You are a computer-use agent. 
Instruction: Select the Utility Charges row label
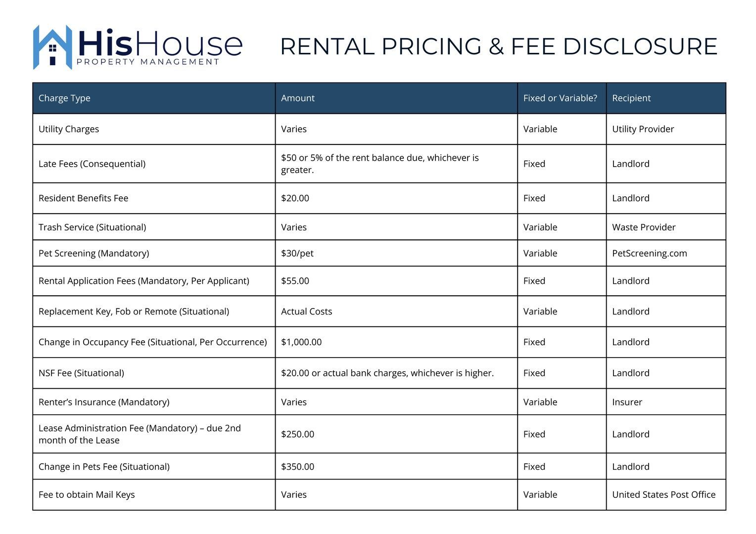coord(69,129)
